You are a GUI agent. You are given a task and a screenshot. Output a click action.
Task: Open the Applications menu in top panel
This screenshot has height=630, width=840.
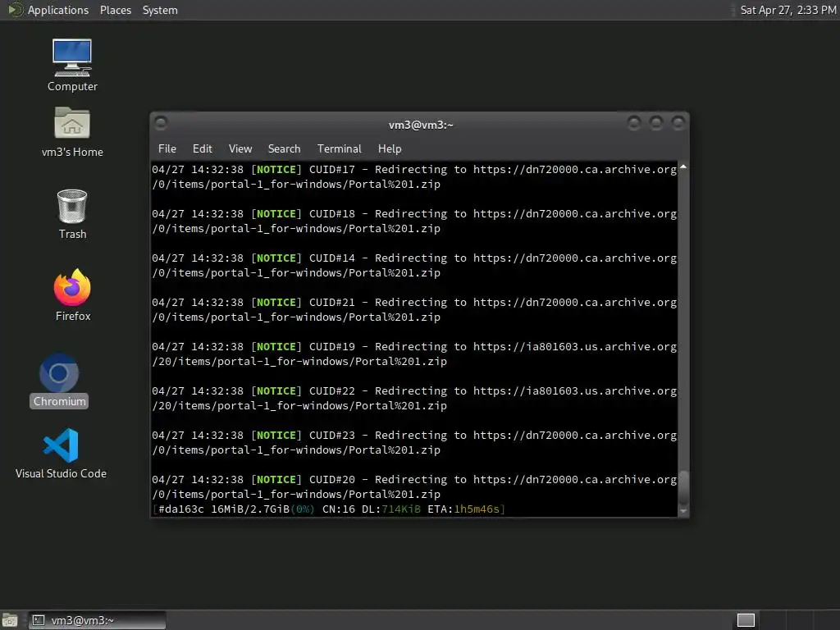coord(58,10)
